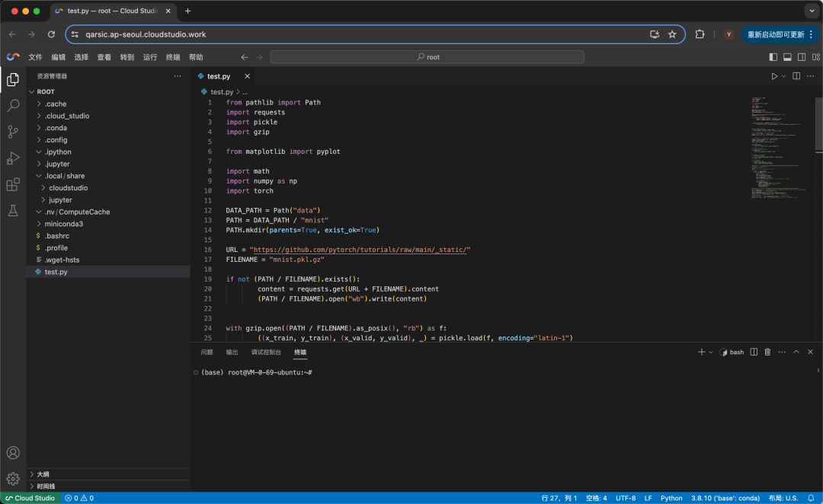
Task: Close the bottom terminal panel
Action: click(x=810, y=352)
